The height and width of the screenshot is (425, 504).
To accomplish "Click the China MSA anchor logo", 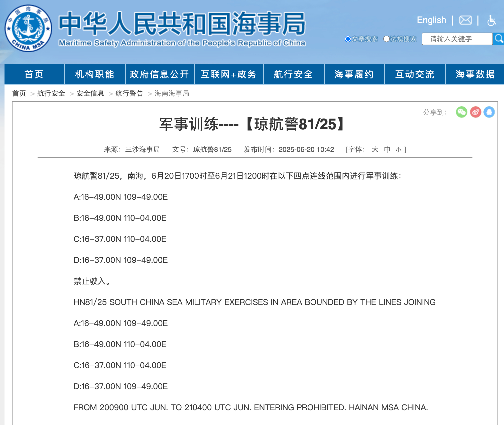I will pyautogui.click(x=28, y=28).
